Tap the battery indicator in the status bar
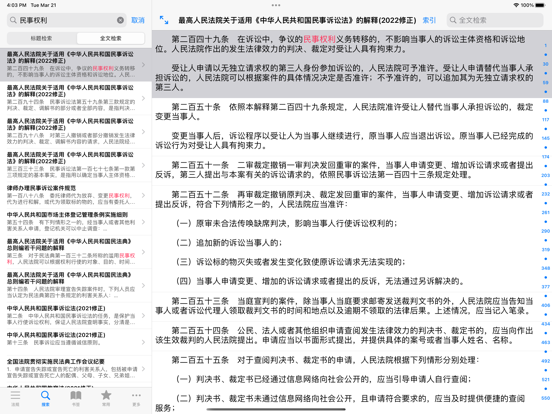Viewport: 552px width, 414px height. 540,5
